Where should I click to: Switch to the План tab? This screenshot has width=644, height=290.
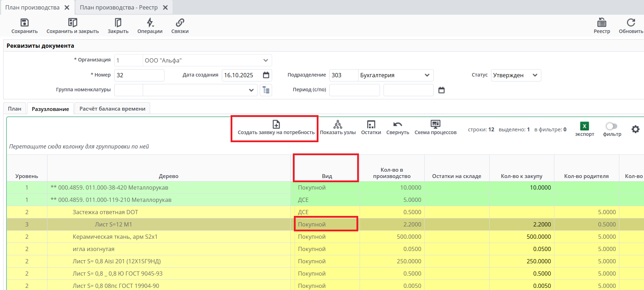tap(15, 109)
